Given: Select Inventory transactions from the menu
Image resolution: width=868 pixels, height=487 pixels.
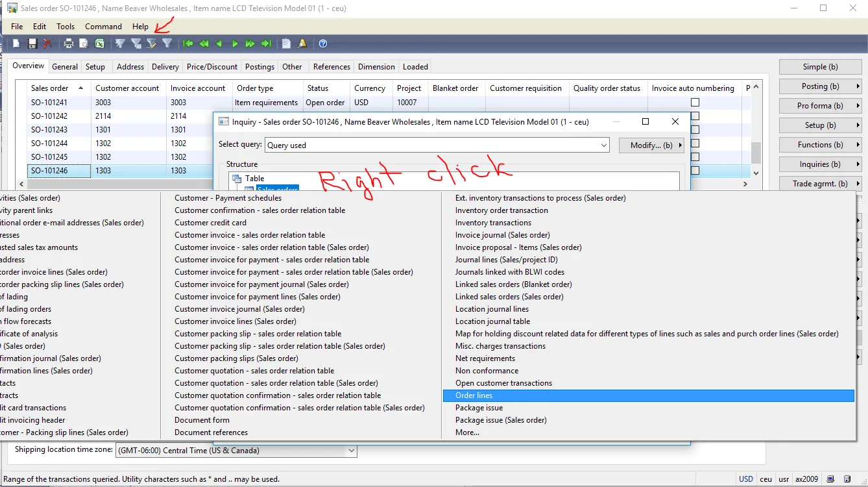Looking at the screenshot, I should (x=493, y=223).
